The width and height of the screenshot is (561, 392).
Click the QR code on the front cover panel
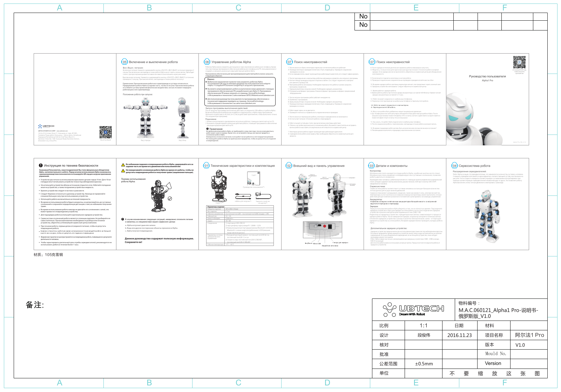519,62
